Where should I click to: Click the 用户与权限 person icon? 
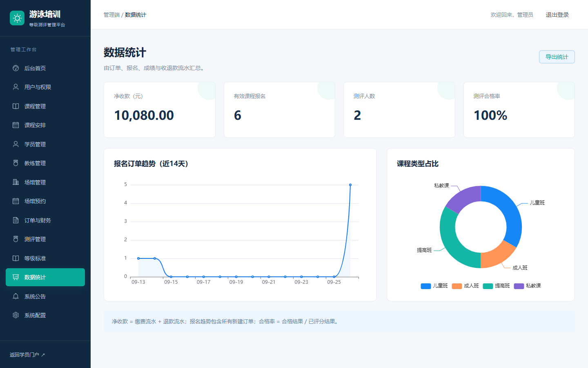[x=16, y=87]
